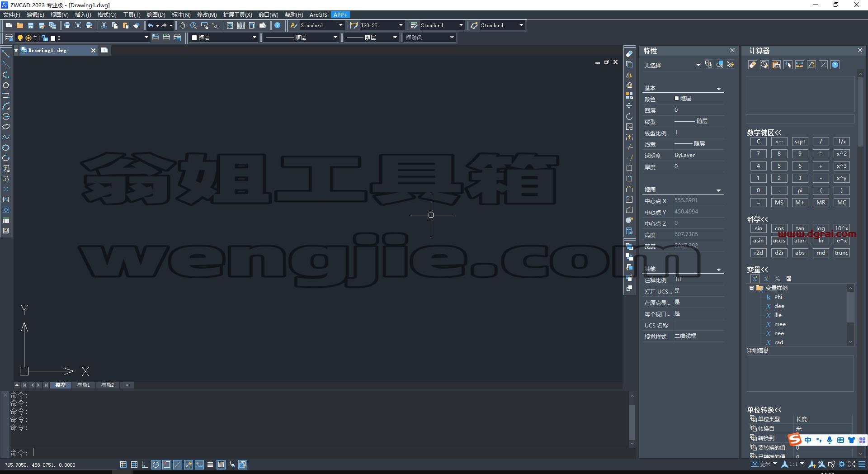This screenshot has width=868, height=474.
Task: Toggle snap mode in status bar
Action: point(123,465)
